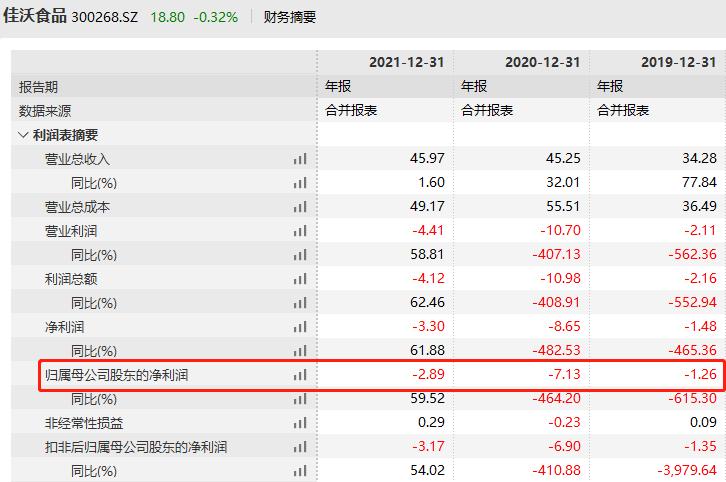Open chart icon for 净利润 row

click(x=300, y=327)
